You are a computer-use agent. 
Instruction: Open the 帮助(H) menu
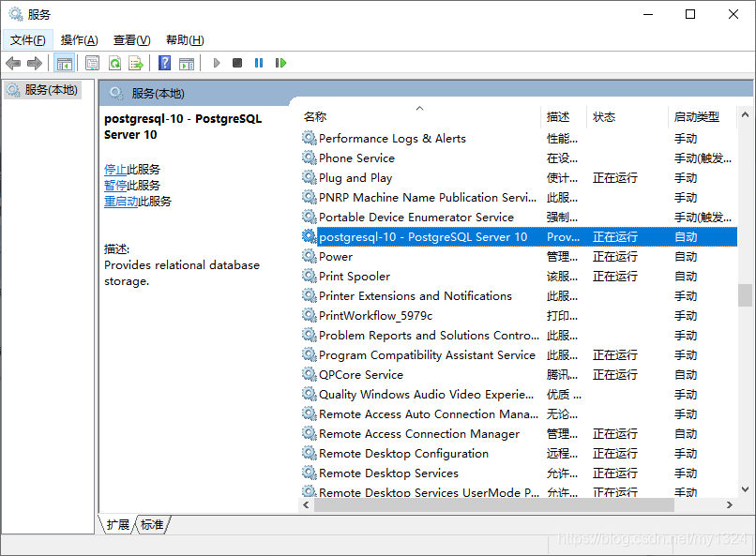click(x=185, y=40)
